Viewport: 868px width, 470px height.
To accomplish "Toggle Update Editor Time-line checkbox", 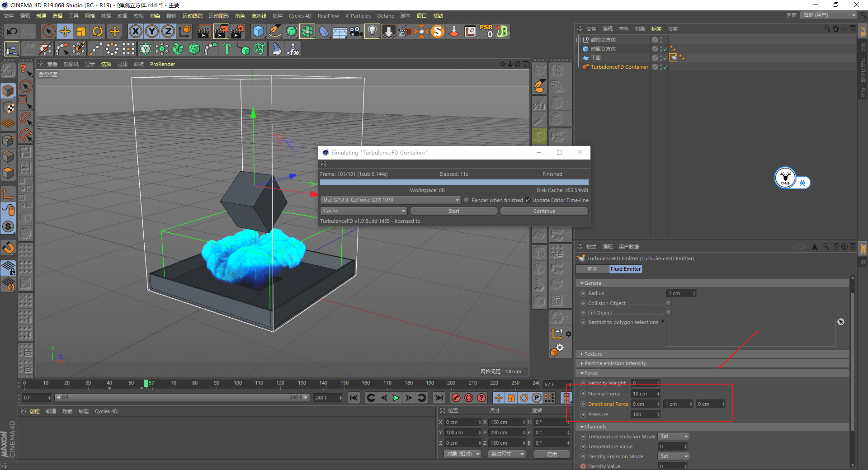I will point(528,200).
